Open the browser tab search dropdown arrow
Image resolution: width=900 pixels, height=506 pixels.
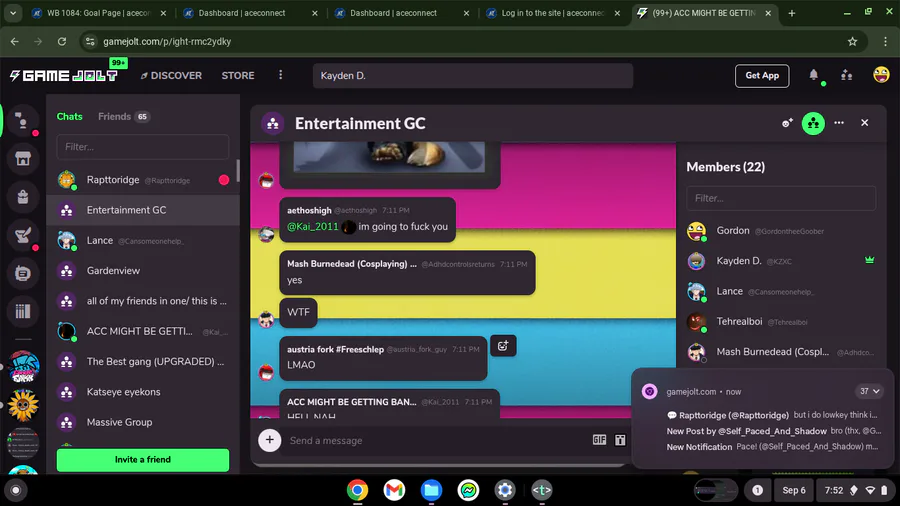[13, 13]
